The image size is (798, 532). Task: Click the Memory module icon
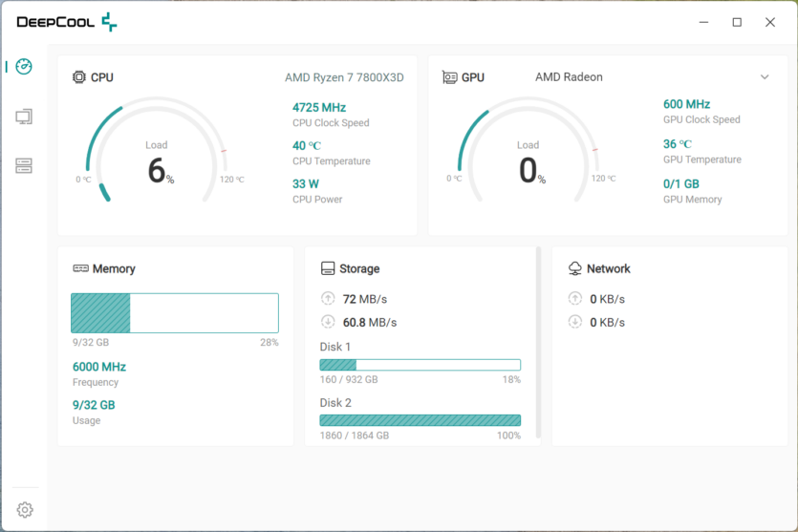(x=80, y=268)
